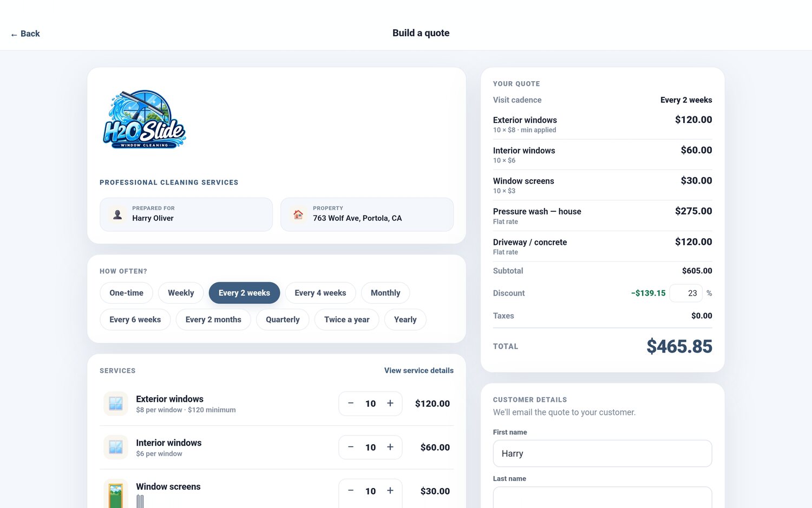Click the Build a quote page title

point(421,33)
